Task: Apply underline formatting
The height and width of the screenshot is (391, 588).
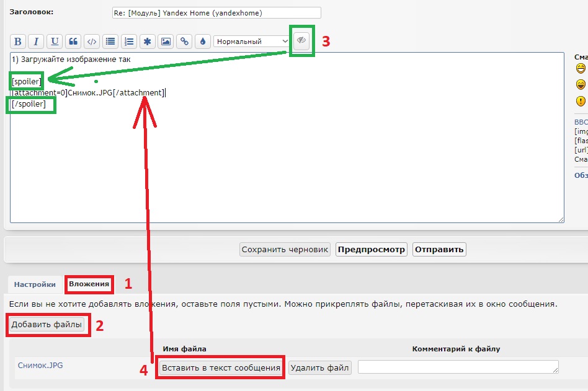Action: click(x=55, y=42)
